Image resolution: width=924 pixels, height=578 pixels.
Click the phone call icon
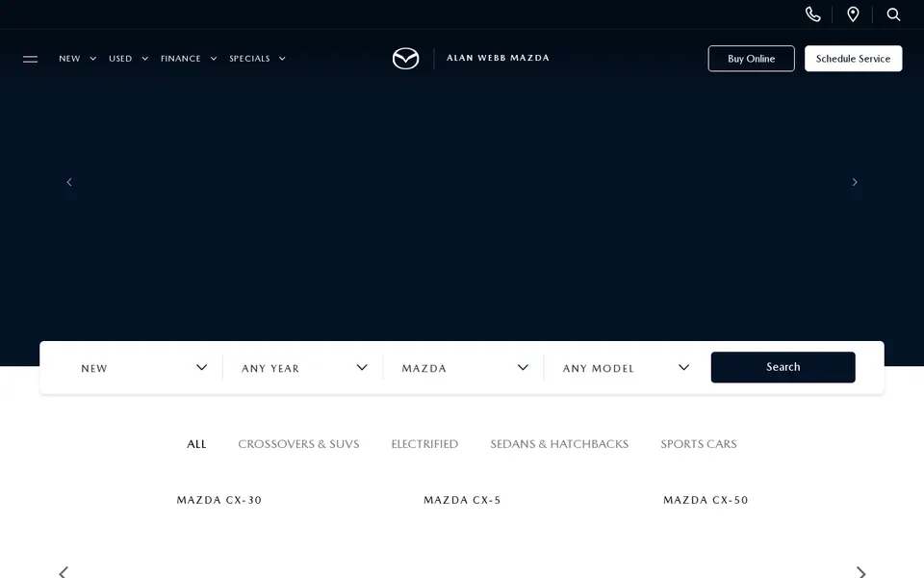pyautogui.click(x=812, y=14)
